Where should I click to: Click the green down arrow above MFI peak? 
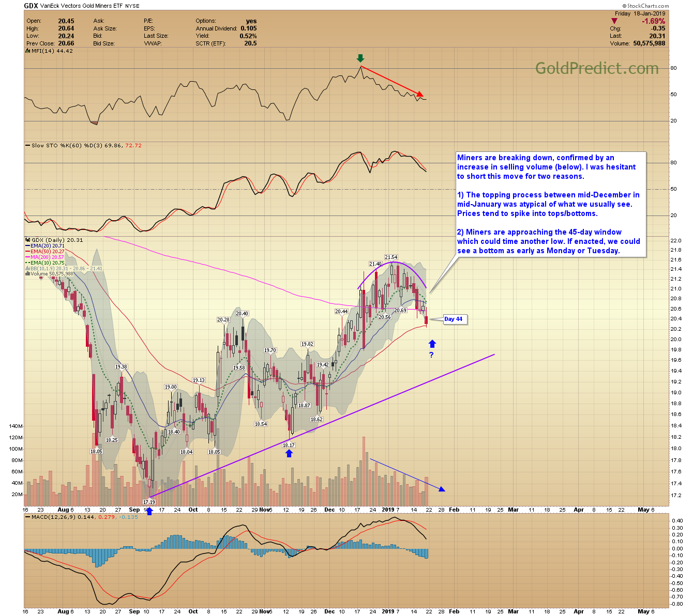pos(360,58)
